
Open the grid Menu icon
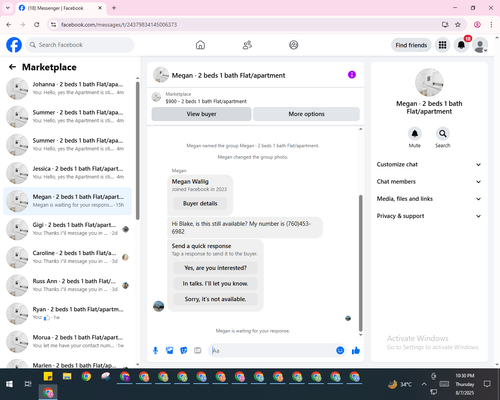(442, 45)
